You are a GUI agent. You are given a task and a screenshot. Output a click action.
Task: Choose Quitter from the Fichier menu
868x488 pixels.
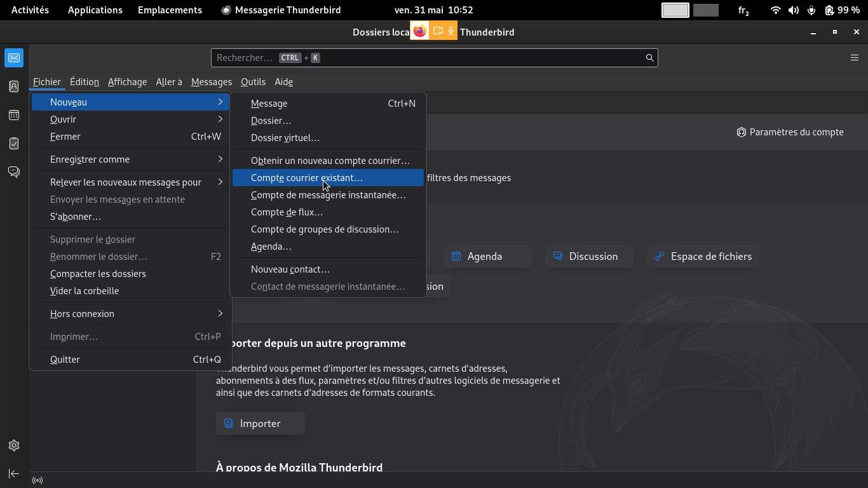(65, 360)
